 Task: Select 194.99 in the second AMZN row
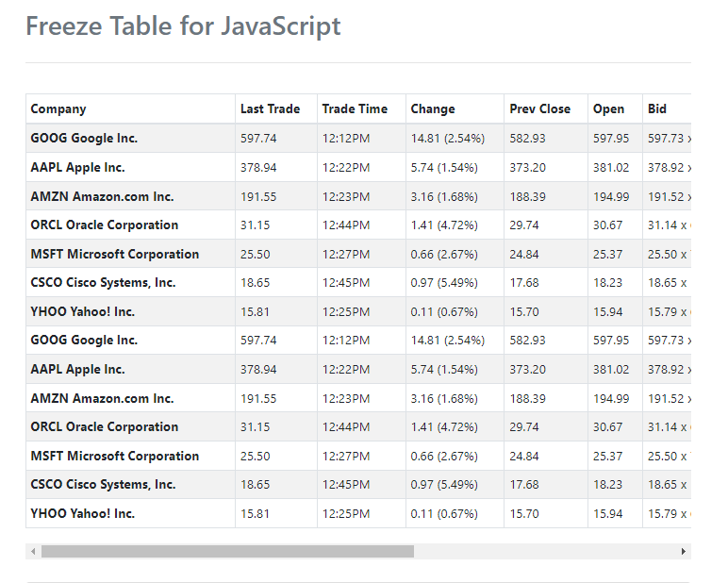coord(611,399)
